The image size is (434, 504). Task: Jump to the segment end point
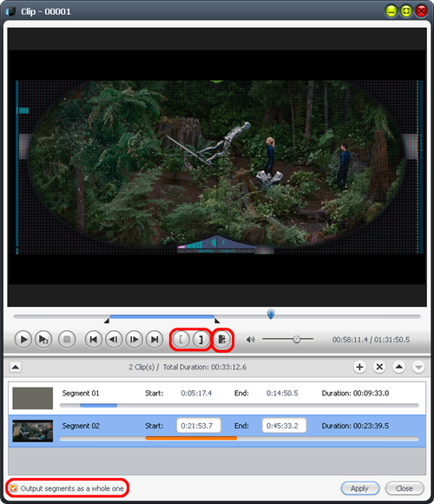click(155, 340)
